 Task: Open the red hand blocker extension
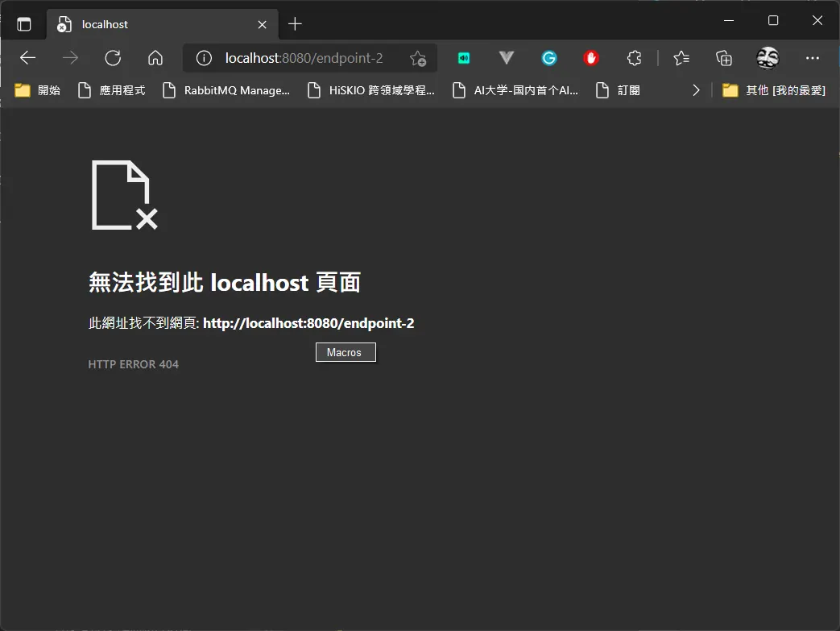click(x=591, y=58)
